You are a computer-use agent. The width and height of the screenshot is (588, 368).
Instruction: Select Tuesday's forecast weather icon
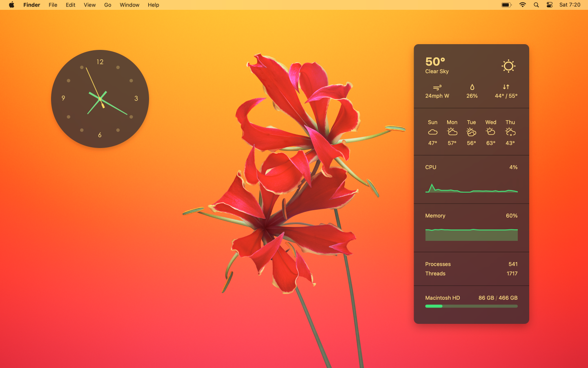pyautogui.click(x=471, y=132)
